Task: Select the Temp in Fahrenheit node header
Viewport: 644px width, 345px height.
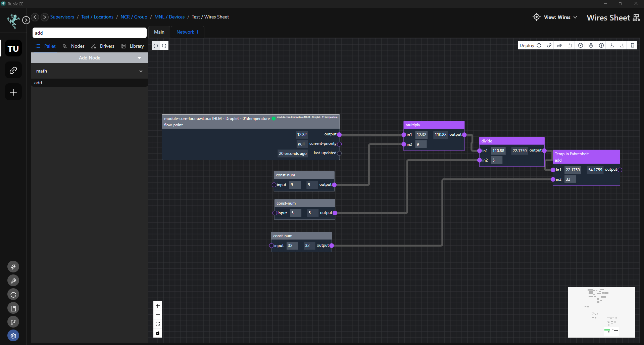Action: [586, 157]
